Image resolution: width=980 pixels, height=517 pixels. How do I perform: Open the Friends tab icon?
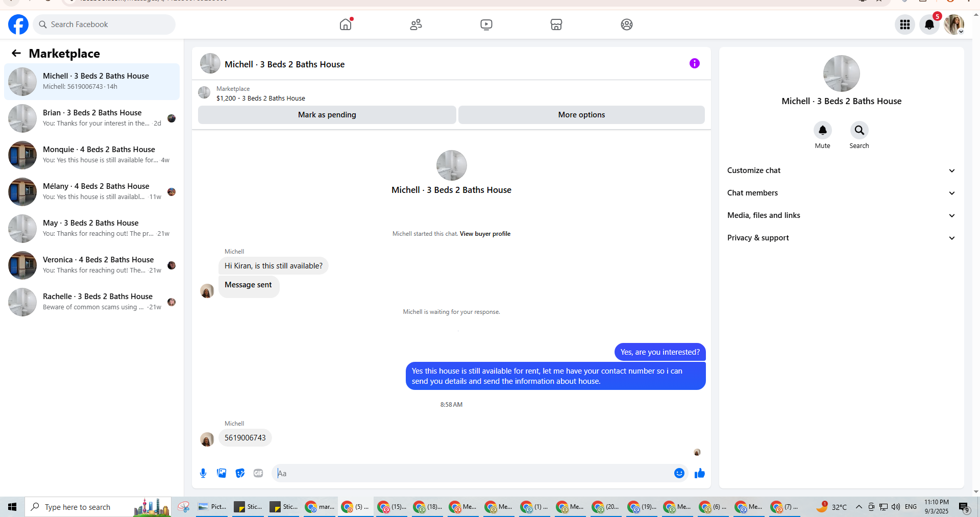416,24
